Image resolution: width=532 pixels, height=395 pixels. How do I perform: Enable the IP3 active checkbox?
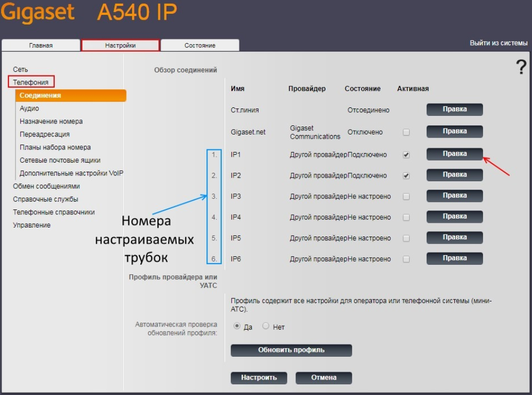point(406,197)
